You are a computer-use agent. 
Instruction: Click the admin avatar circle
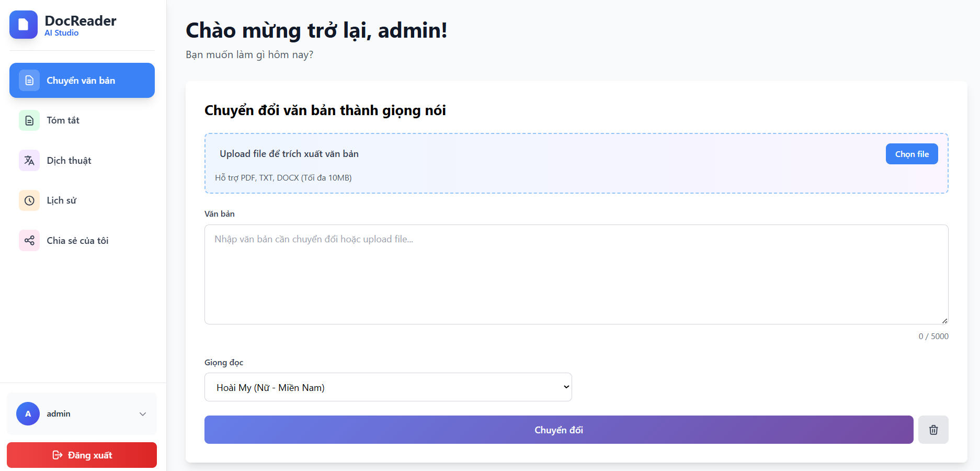point(28,413)
